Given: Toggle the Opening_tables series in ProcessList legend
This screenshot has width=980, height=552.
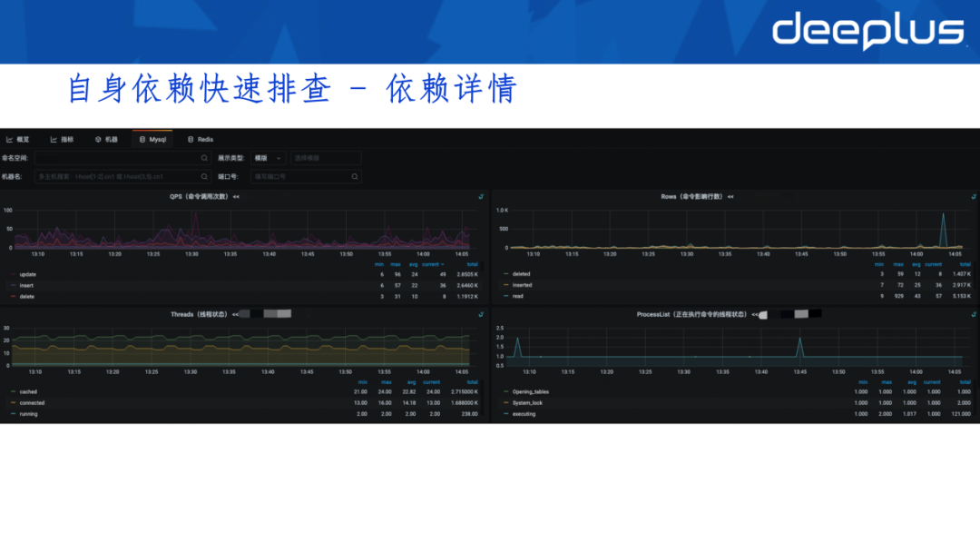Looking at the screenshot, I should pyautogui.click(x=531, y=392).
